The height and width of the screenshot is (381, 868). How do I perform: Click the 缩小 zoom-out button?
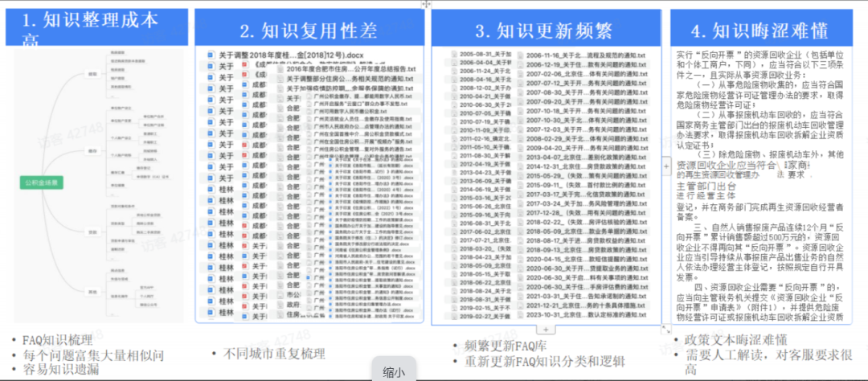[394, 371]
